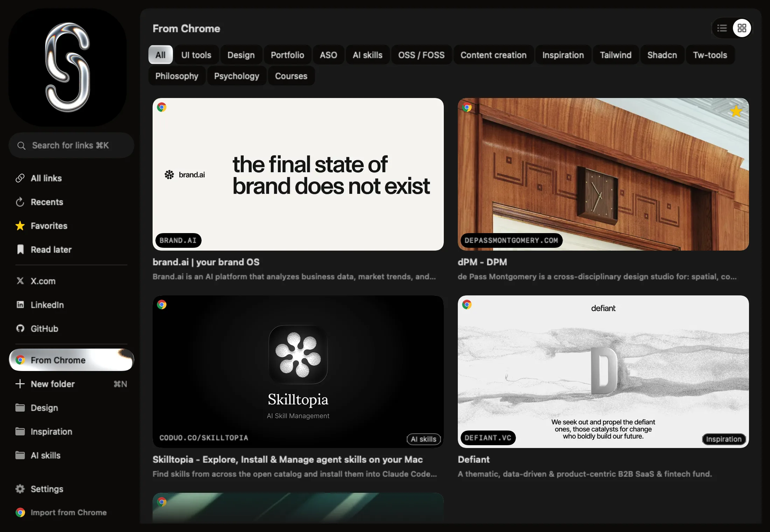Screen dimensions: 770x532
Task: Open Recents in the sidebar
Action: click(71, 202)
